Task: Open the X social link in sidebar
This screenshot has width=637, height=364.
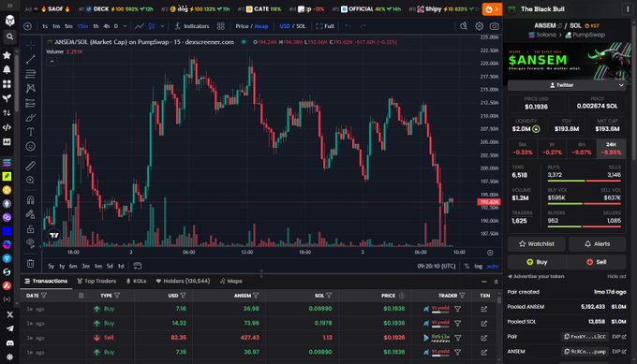Action: click(9, 314)
